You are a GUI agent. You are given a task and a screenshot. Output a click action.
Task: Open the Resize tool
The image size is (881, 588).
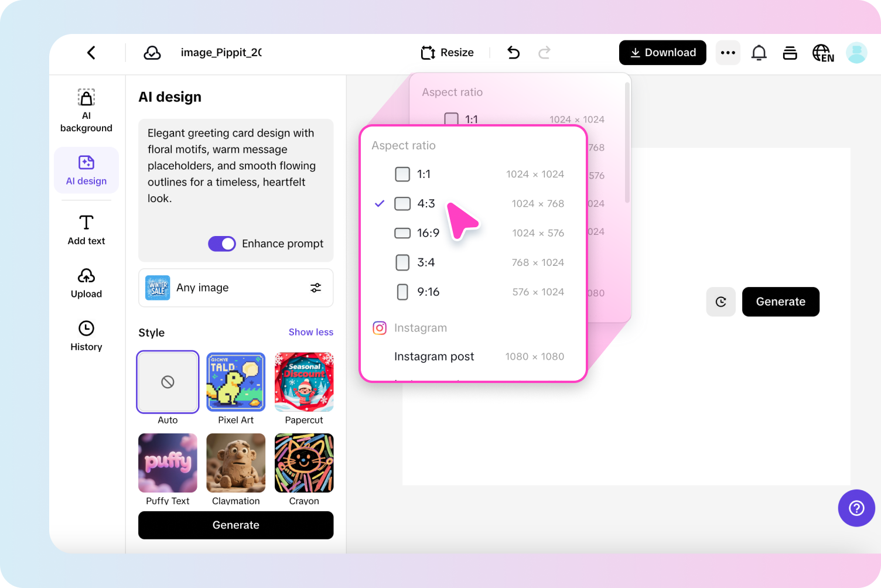[447, 52]
